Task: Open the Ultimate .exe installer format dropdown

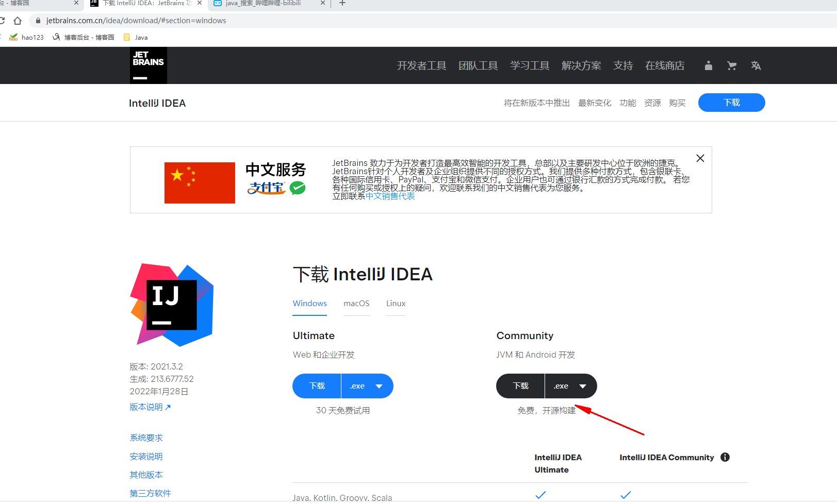Action: click(x=367, y=386)
